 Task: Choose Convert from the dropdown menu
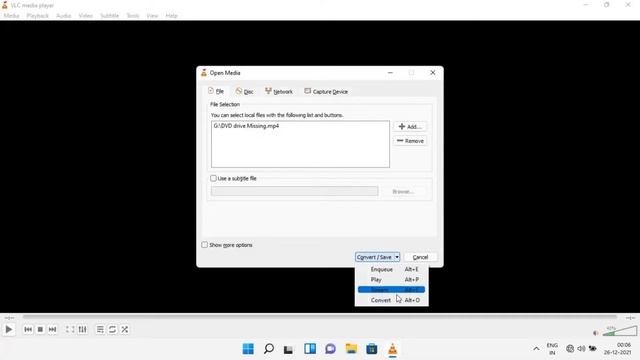coord(391,300)
